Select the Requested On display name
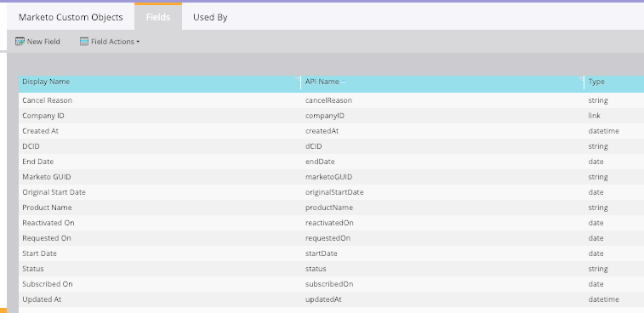The image size is (644, 313). click(47, 238)
